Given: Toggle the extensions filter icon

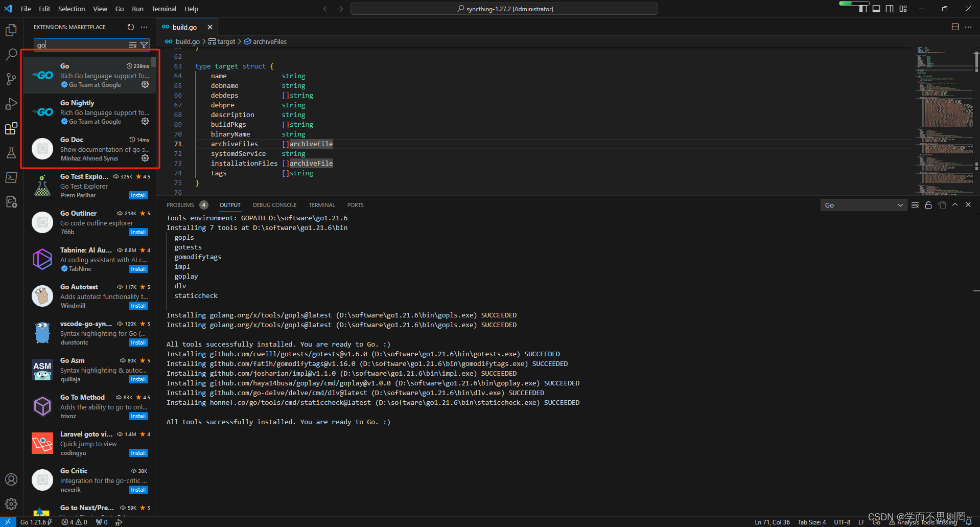Looking at the screenshot, I should coord(145,44).
